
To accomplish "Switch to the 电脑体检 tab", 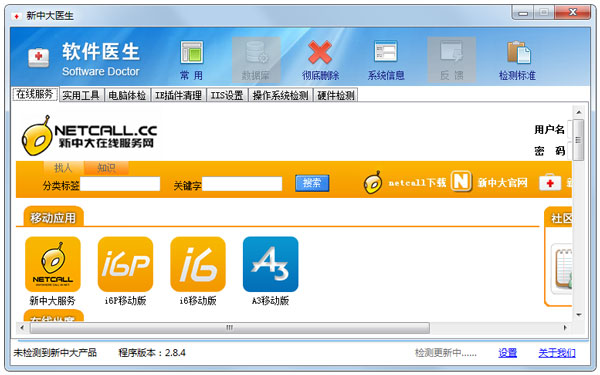I will pyautogui.click(x=127, y=95).
